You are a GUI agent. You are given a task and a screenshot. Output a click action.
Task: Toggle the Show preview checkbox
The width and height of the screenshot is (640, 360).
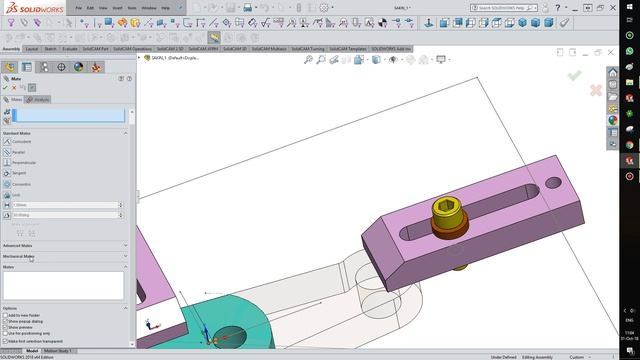click(x=5, y=327)
